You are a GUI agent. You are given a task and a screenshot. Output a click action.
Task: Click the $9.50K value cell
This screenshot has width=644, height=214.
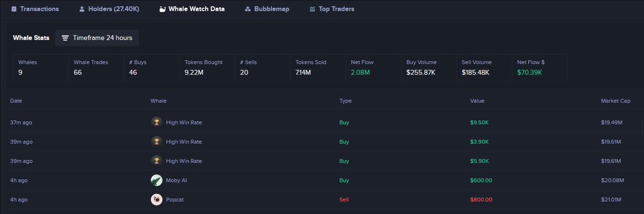coord(479,122)
